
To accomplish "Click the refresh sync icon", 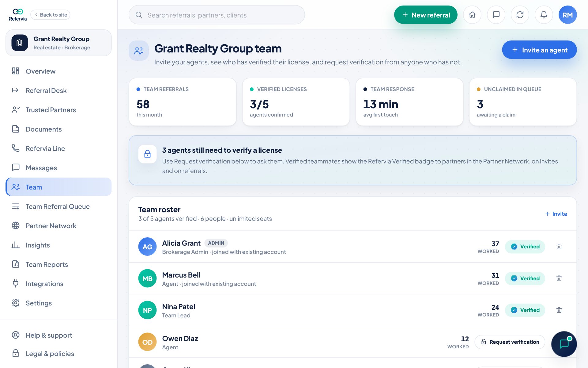I will [x=520, y=15].
